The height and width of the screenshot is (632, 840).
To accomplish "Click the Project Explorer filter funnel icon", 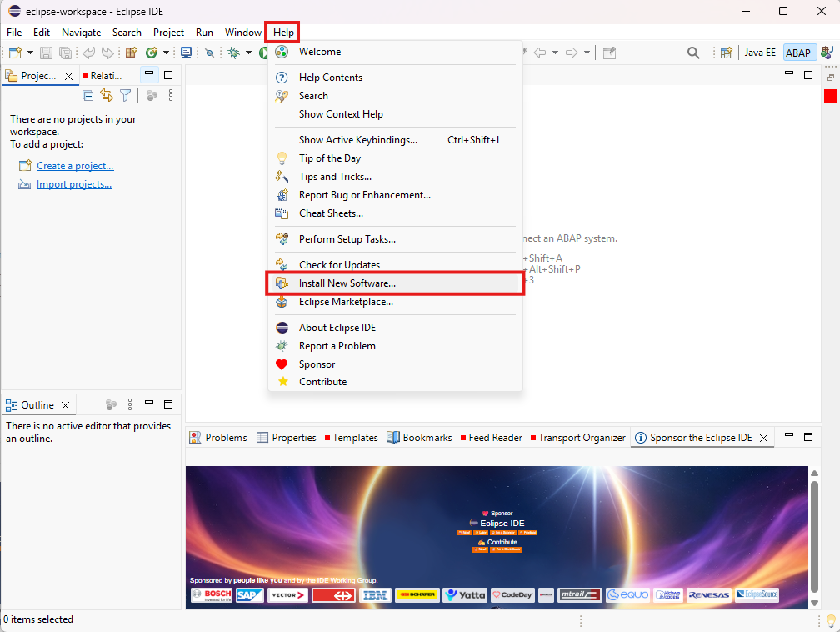I will (x=125, y=95).
